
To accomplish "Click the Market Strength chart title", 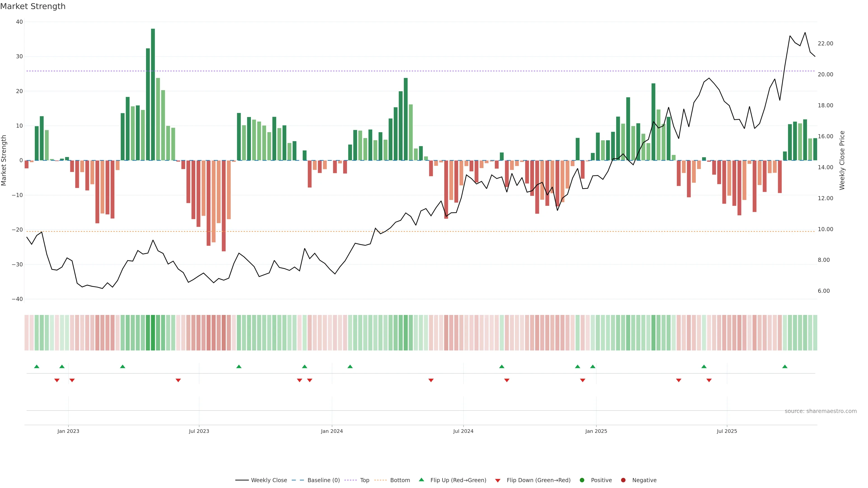I will point(33,6).
